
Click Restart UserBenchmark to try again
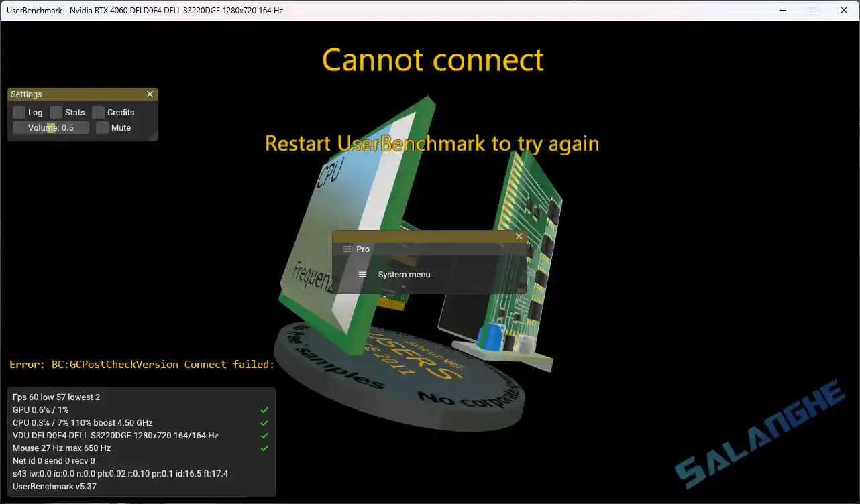click(x=432, y=143)
